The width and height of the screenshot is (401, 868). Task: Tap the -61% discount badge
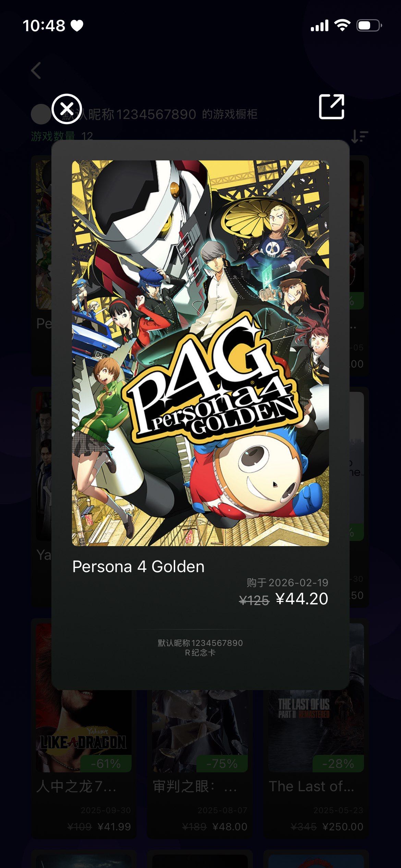(106, 763)
